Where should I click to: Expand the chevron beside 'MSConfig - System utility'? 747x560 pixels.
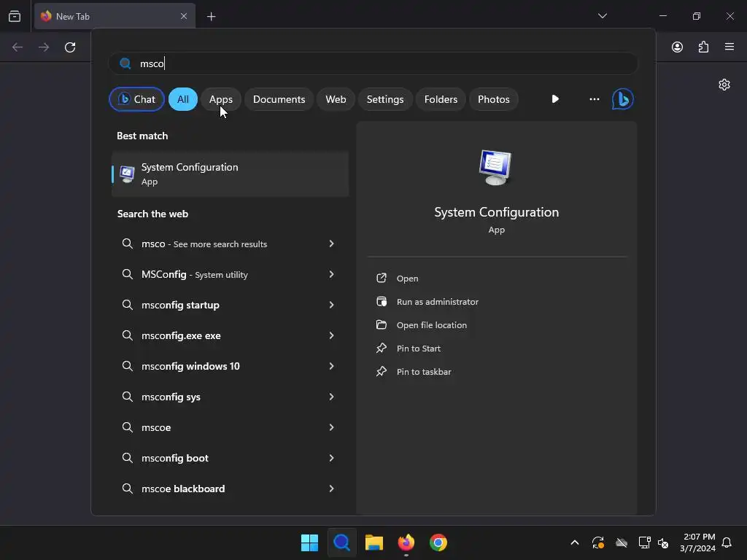click(332, 274)
